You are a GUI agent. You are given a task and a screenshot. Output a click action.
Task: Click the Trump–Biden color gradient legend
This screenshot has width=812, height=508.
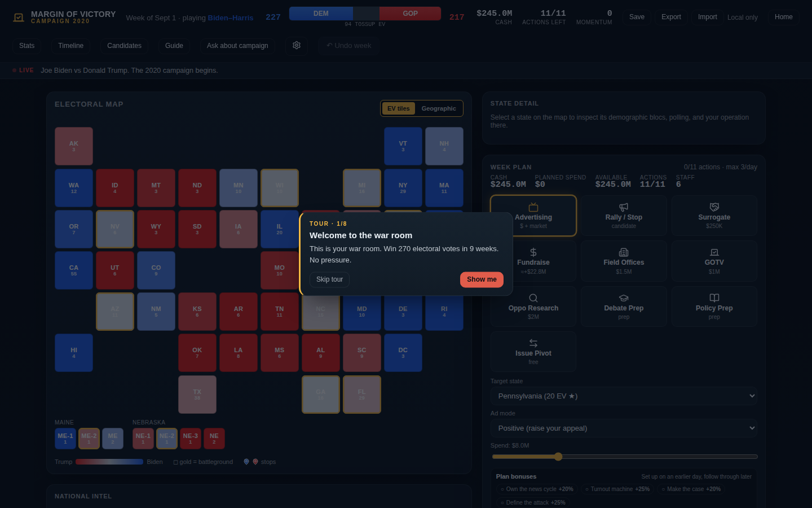tap(109, 462)
